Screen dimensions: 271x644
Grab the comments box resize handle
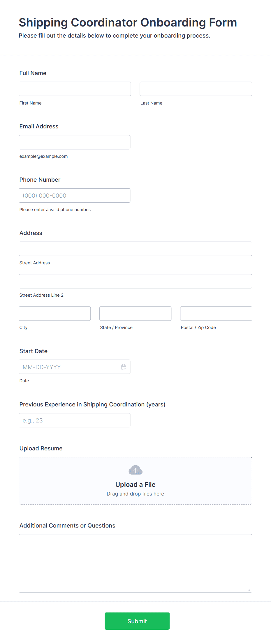point(249,590)
